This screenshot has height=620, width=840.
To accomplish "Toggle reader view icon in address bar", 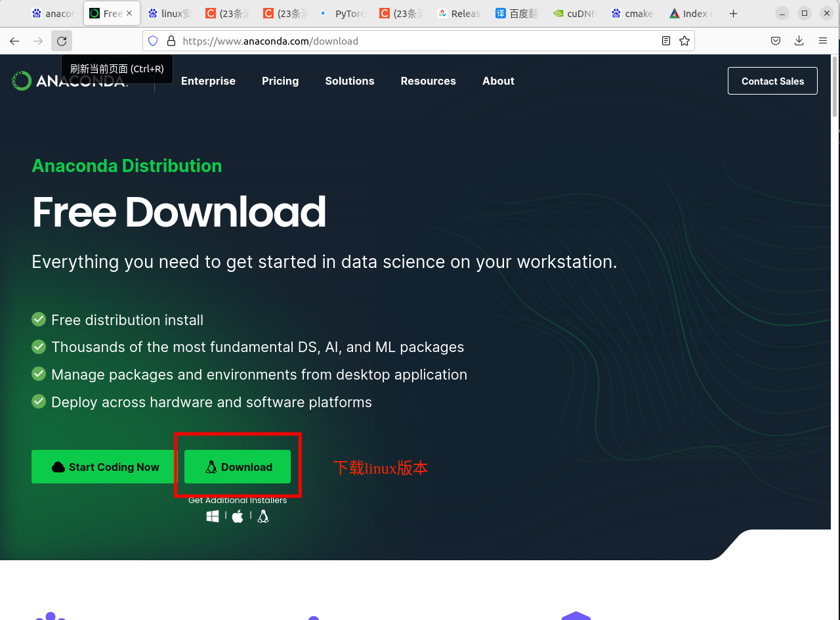I will 666,41.
